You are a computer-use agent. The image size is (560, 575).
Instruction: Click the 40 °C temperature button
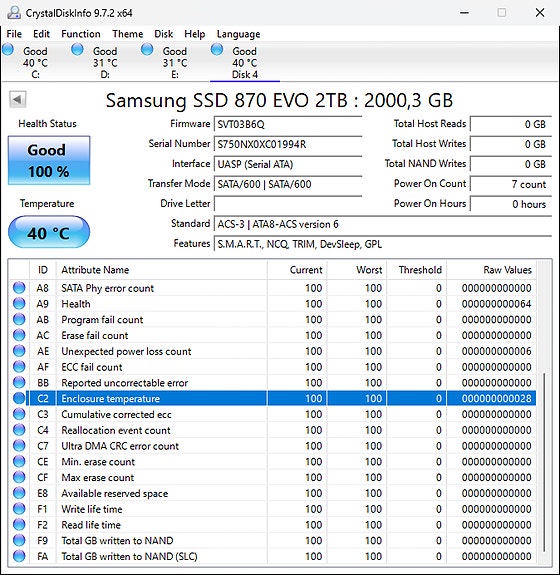49,232
